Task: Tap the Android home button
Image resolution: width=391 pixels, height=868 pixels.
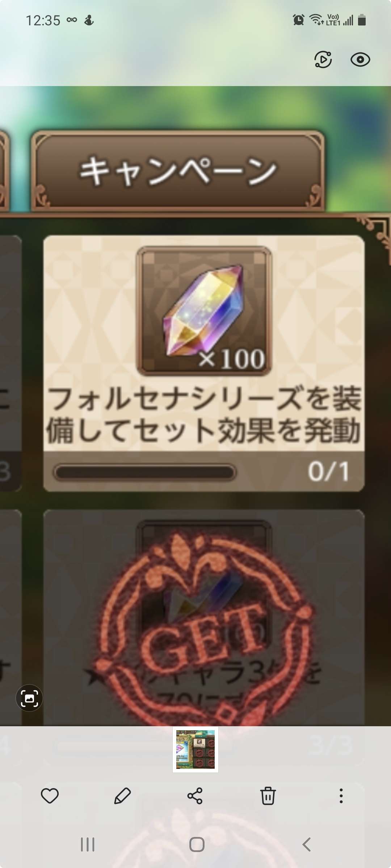Action: (x=197, y=844)
